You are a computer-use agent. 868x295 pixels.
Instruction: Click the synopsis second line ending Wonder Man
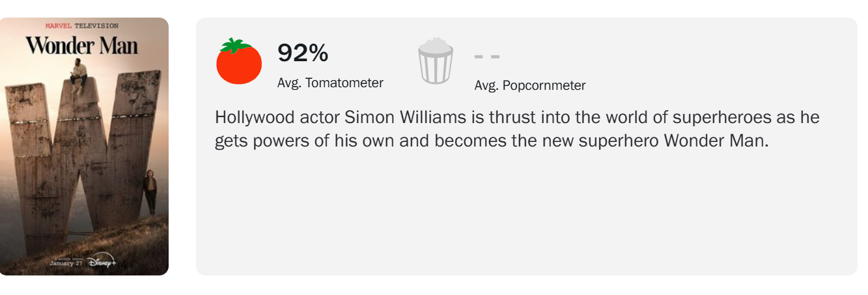point(492,141)
